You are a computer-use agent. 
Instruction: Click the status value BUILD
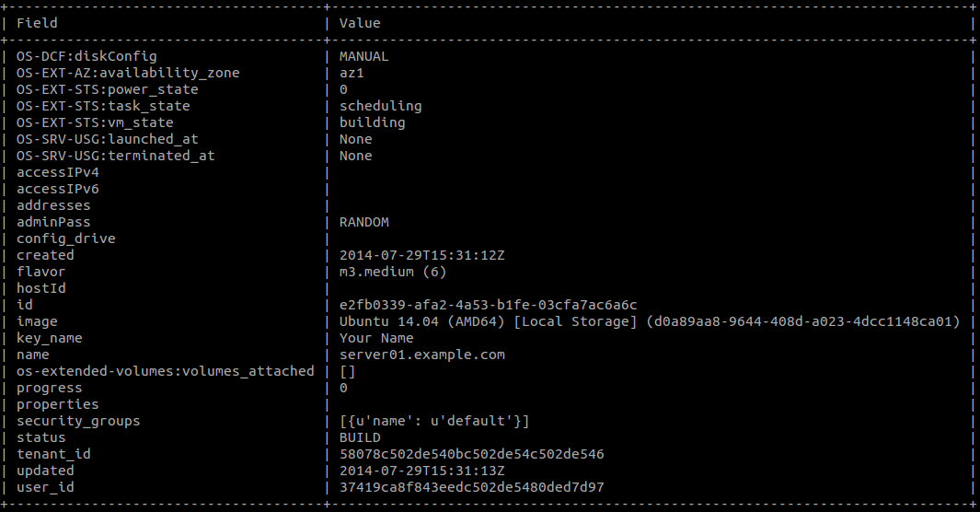360,437
